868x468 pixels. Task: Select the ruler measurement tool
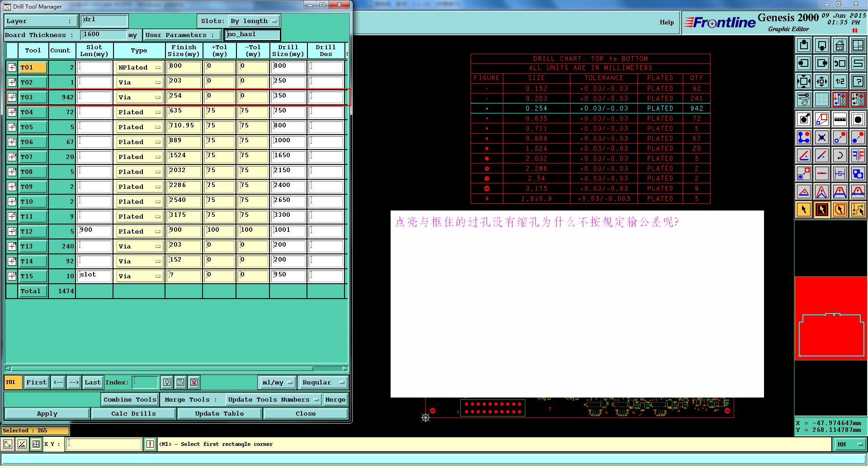pyautogui.click(x=840, y=119)
